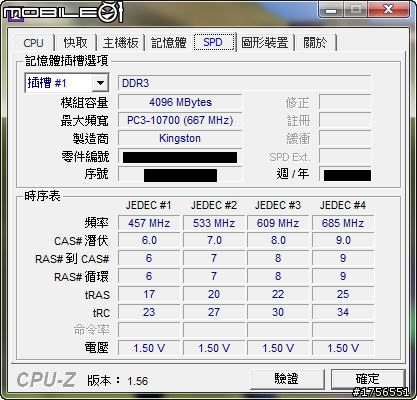Click the CAS# latency 8.0 cell
This screenshot has width=417, height=400.
pyautogui.click(x=278, y=241)
